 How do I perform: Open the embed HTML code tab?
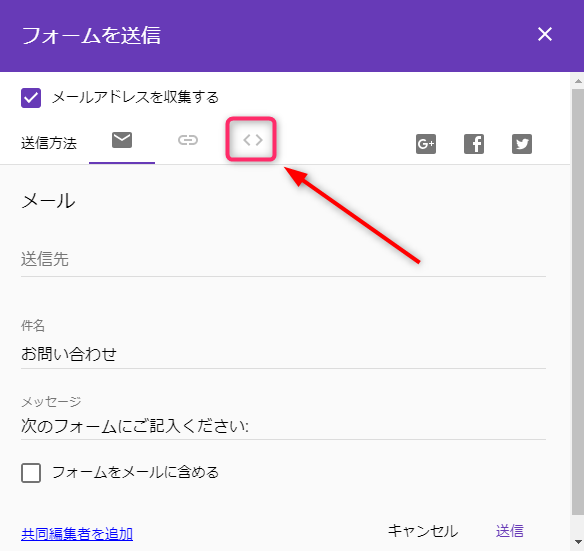pyautogui.click(x=253, y=140)
